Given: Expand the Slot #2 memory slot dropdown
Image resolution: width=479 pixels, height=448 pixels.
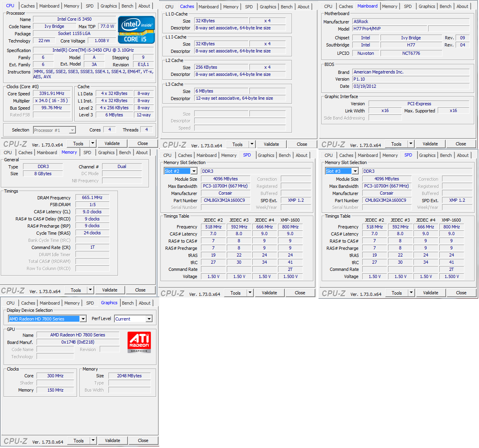Looking at the screenshot, I should tap(194, 171).
